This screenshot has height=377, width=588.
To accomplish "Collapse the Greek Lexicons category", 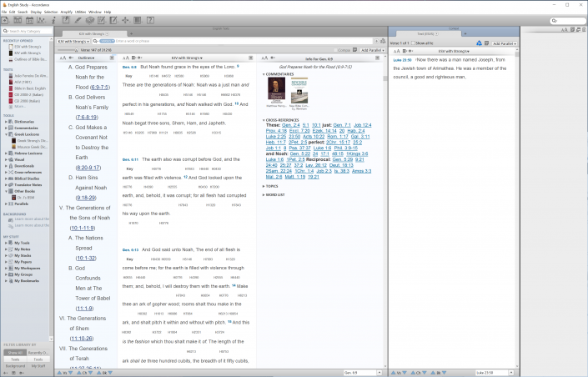I will [x=6, y=134].
